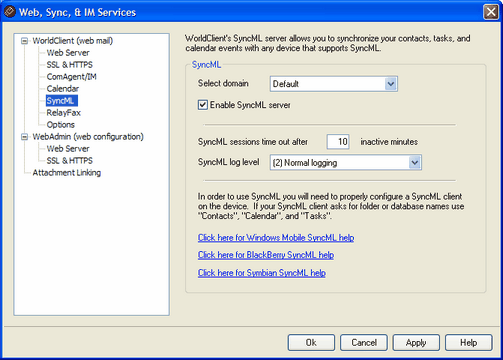Image resolution: width=503 pixels, height=360 pixels.
Task: Select the Attachment Linking tree item
Action: coord(67,173)
